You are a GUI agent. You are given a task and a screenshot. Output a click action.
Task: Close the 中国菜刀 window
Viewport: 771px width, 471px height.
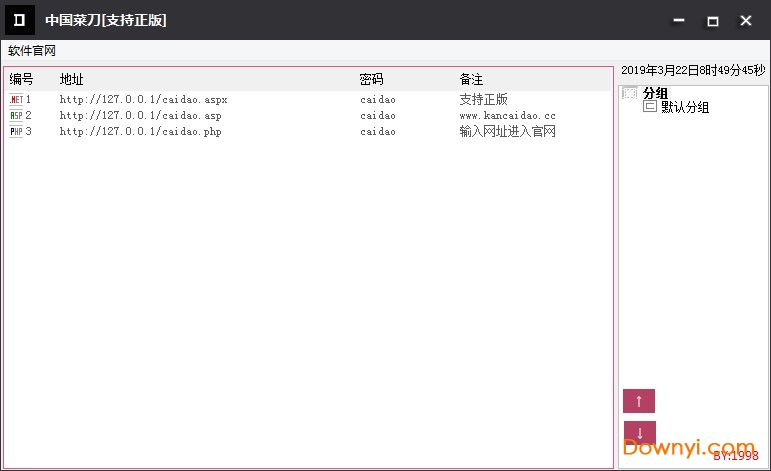[x=746, y=20]
